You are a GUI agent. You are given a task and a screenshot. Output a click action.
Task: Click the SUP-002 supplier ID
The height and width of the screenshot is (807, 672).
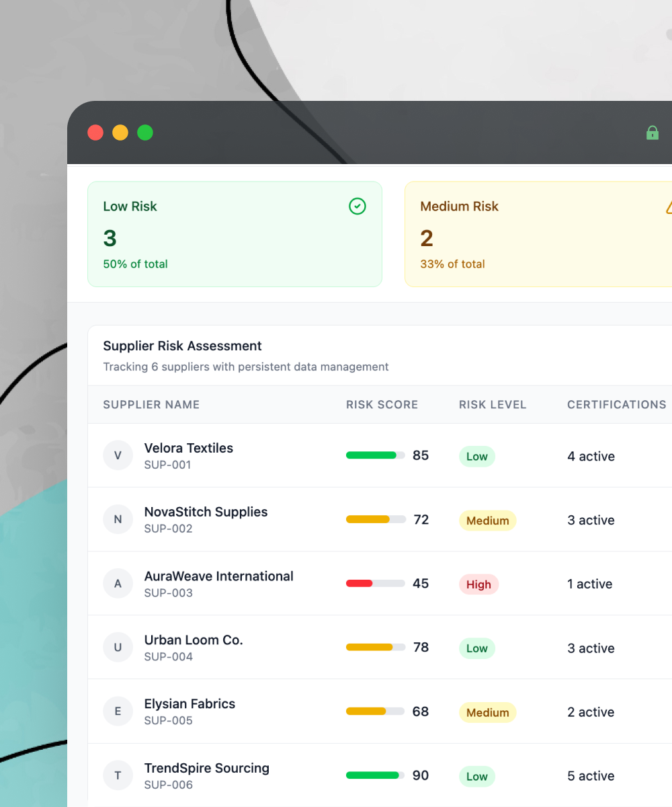169,529
